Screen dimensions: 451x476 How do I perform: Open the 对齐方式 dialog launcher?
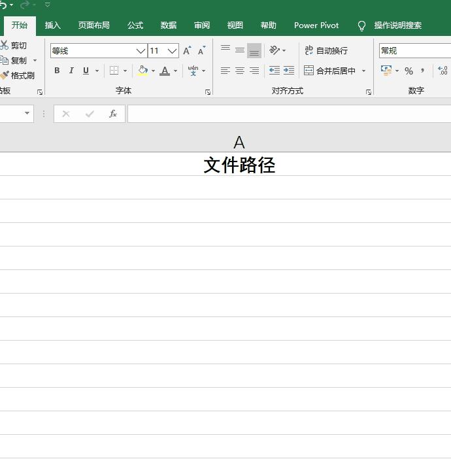coord(369,92)
